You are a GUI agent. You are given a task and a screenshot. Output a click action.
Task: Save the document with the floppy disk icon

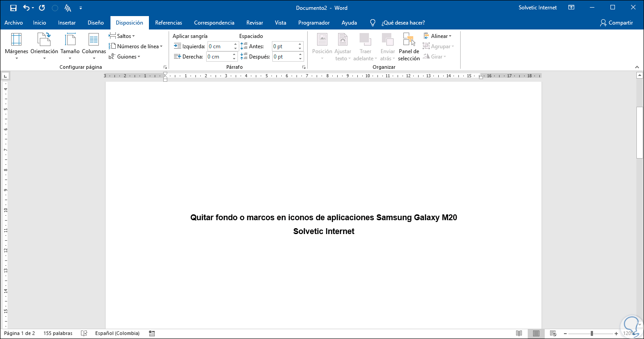(x=13, y=8)
